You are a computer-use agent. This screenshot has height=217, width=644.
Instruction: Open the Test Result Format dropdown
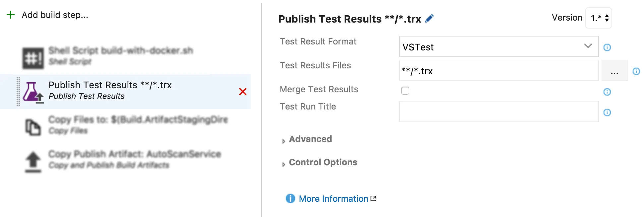[x=498, y=47]
